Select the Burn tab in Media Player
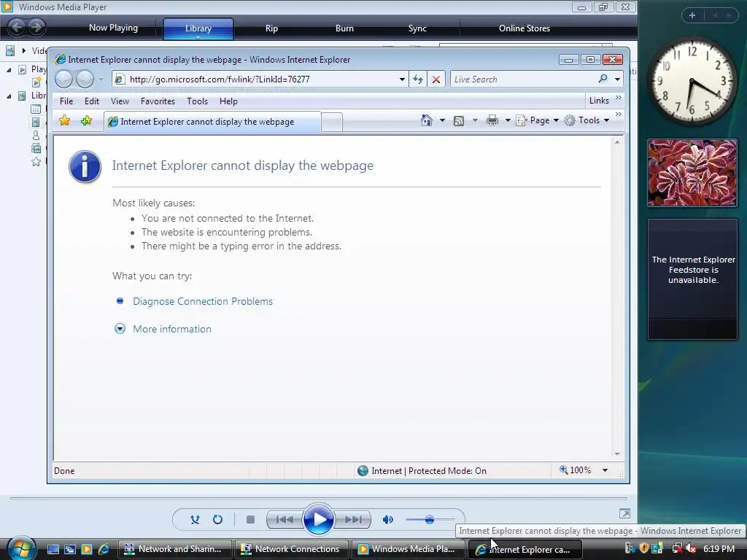747x560 pixels. click(x=344, y=28)
